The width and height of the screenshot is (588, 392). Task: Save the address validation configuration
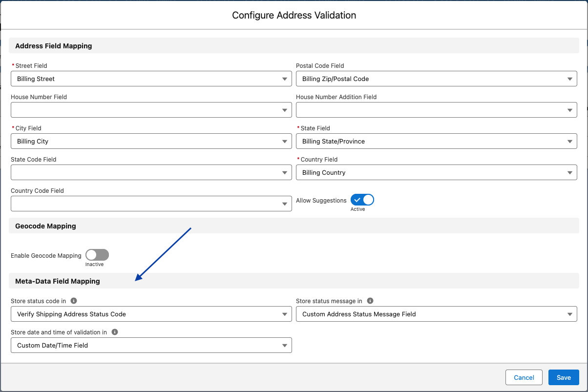564,377
